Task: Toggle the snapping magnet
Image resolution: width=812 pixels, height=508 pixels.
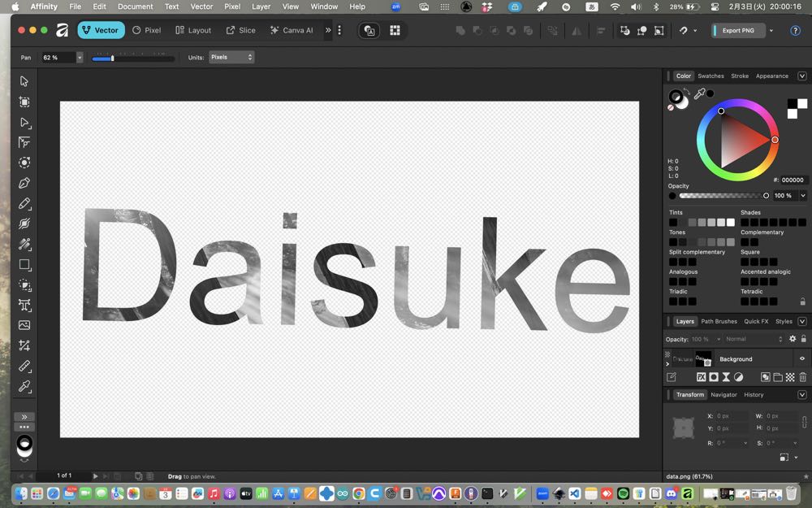Action: (684, 31)
